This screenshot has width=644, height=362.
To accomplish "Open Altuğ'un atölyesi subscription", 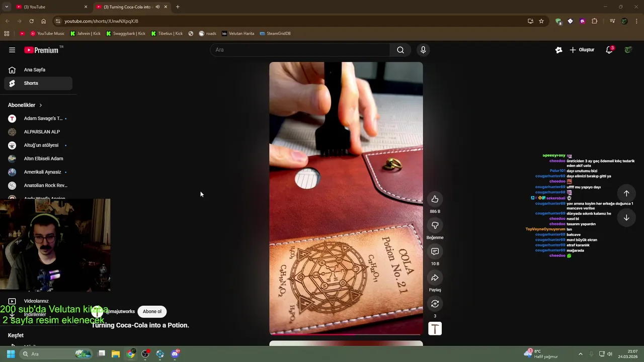I will (x=38, y=145).
